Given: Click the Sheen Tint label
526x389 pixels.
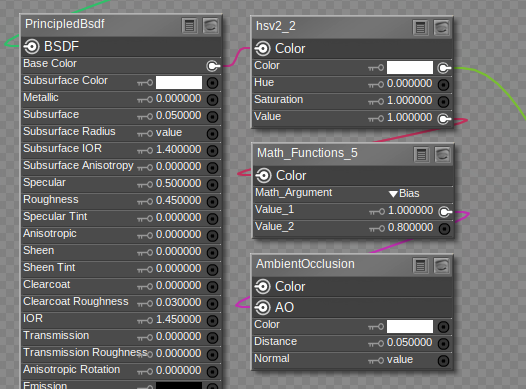Looking at the screenshot, I should point(49,267).
